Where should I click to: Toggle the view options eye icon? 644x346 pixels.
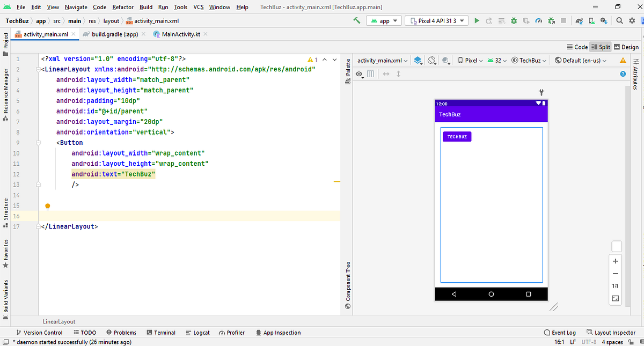coord(359,74)
